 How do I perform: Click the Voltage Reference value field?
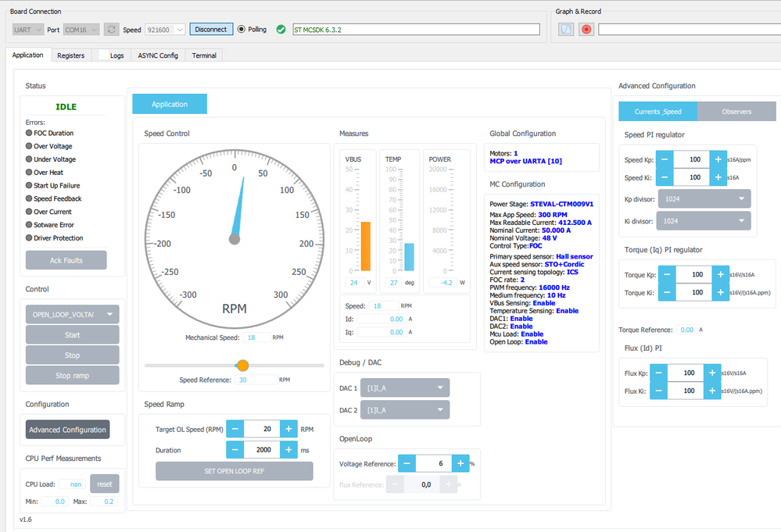pyautogui.click(x=434, y=463)
